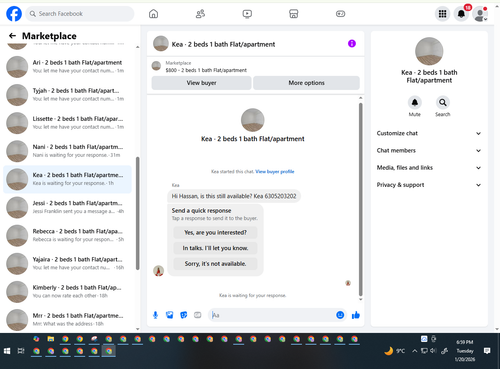Open the Video tab icon

click(x=247, y=14)
